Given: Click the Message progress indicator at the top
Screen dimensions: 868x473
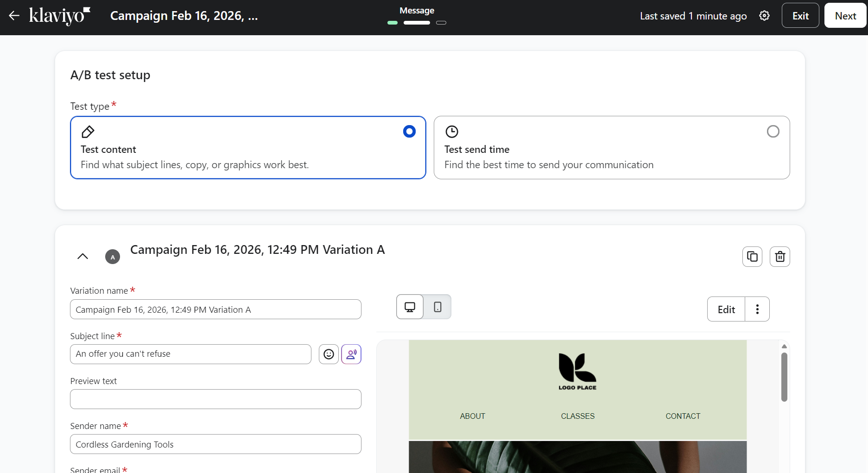Looking at the screenshot, I should [x=416, y=22].
